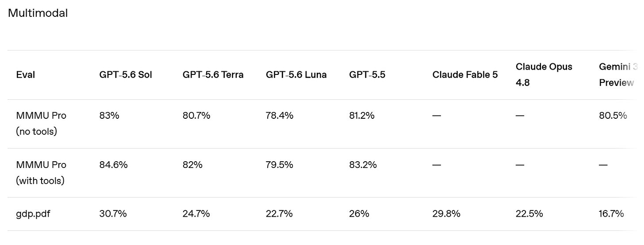
Task: Click the Claude Fable 5 column header
Action: point(465,75)
